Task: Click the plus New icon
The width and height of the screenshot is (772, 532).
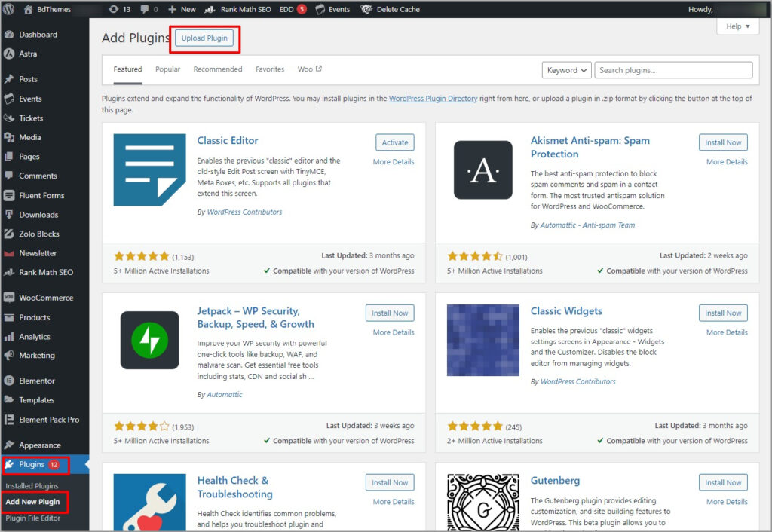Action: tap(172, 9)
